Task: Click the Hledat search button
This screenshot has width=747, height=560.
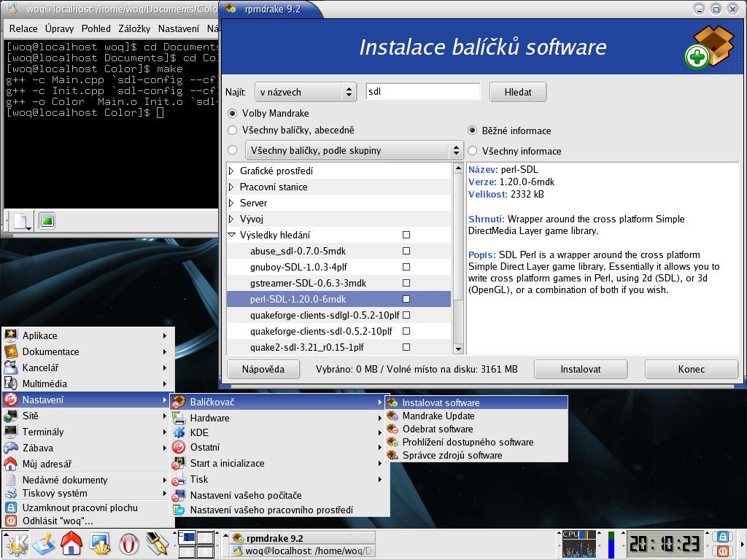Action: 518,92
